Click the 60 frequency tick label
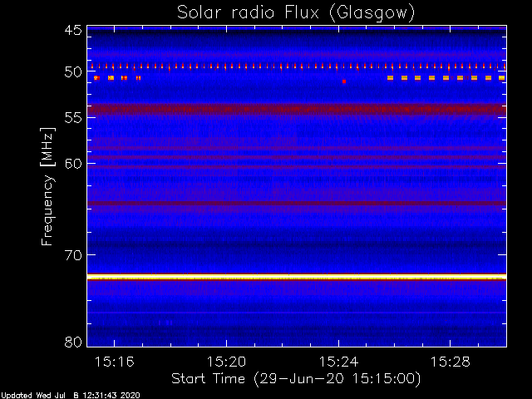 point(73,164)
